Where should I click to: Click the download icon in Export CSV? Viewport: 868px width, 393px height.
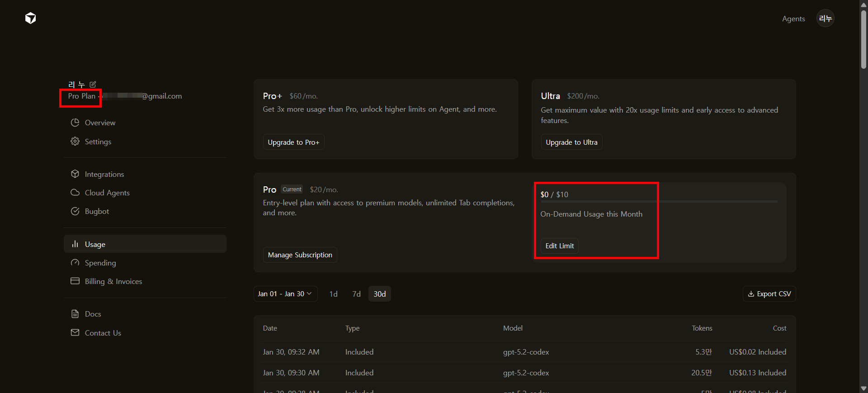tap(751, 294)
